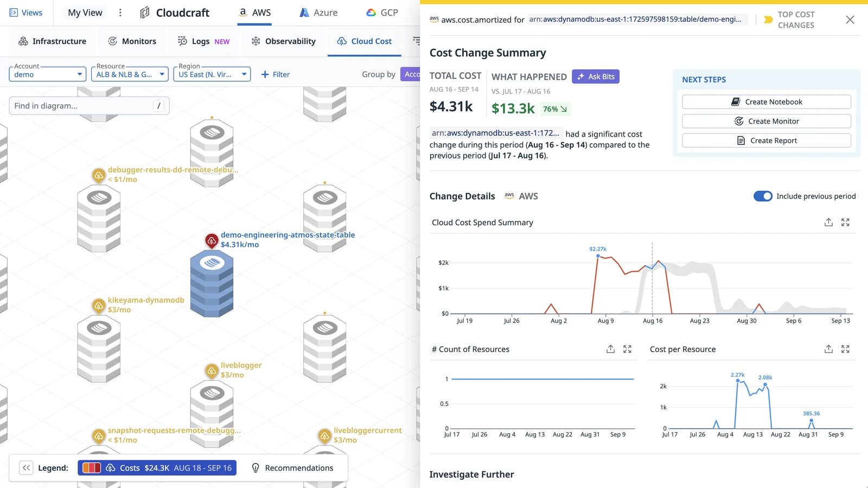Click the $4.31k total cost value
Viewport: 868px width, 488px height.
point(451,107)
